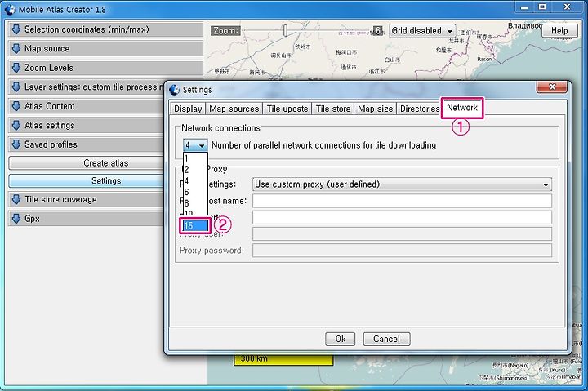The width and height of the screenshot is (588, 391).
Task: Expand the Zoom Levels panel arrow
Action: tap(16, 68)
